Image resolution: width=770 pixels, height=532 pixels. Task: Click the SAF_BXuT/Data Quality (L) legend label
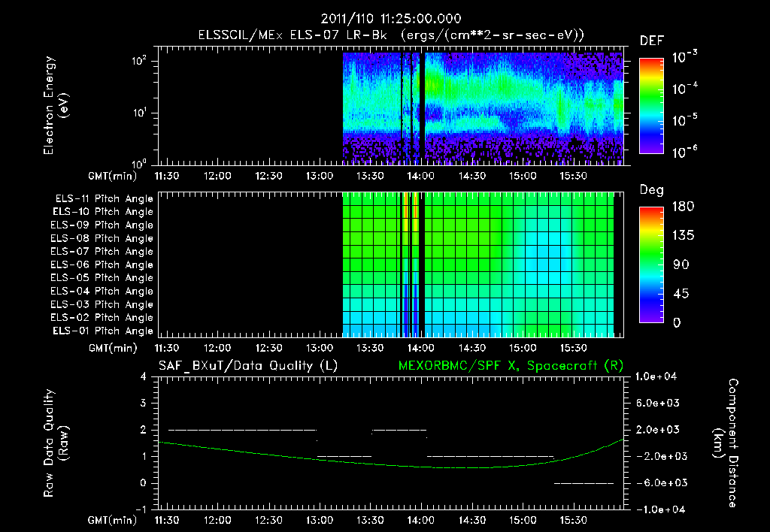[x=248, y=366]
